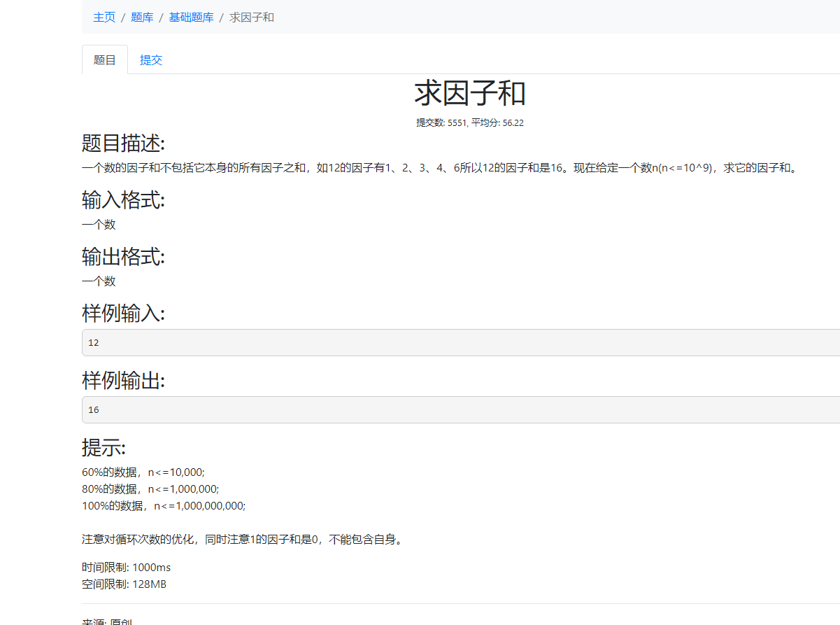The width and height of the screenshot is (840, 625).
Task: Select the 题目 tab
Action: point(105,59)
